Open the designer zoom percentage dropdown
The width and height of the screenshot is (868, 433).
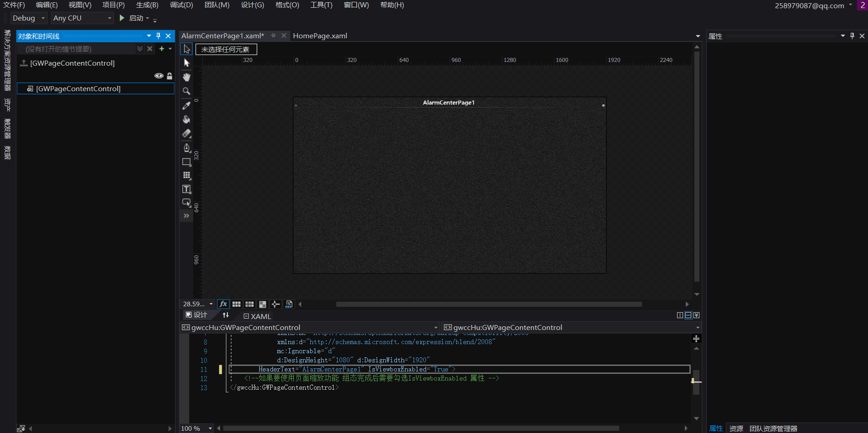(211, 304)
